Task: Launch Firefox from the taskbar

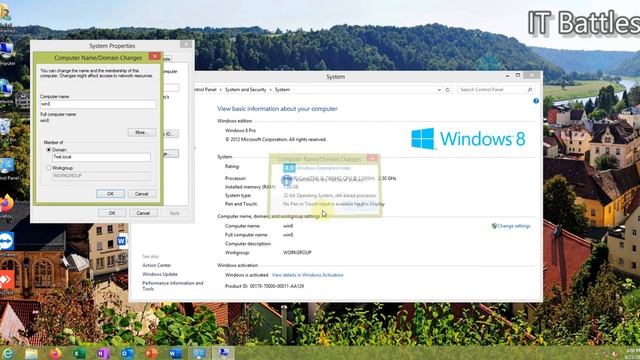Action: click(56, 353)
